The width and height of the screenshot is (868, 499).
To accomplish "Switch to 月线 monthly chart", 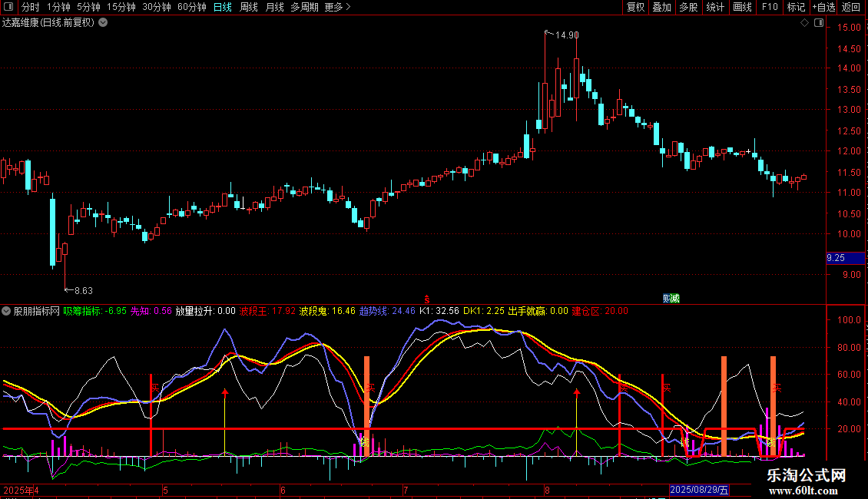I will pyautogui.click(x=274, y=7).
